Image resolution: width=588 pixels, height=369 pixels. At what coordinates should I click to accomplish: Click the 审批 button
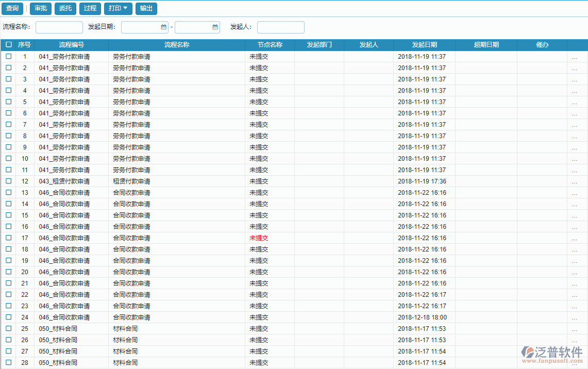(x=41, y=9)
